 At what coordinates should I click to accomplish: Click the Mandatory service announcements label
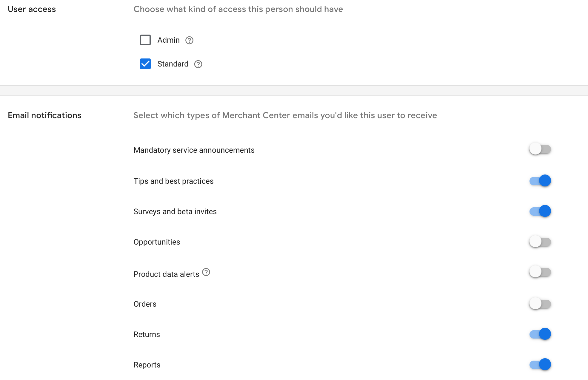(x=194, y=150)
